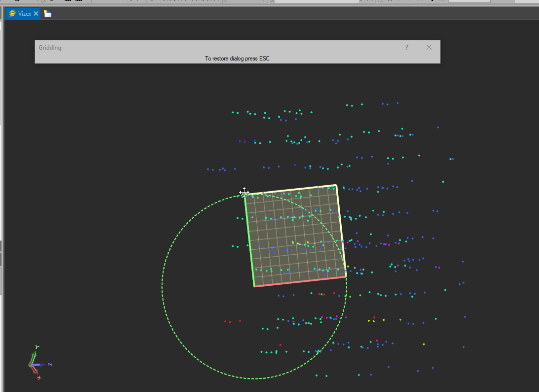Click the 'To restore dialog press ESC' message
The height and width of the screenshot is (392, 539).
click(237, 58)
